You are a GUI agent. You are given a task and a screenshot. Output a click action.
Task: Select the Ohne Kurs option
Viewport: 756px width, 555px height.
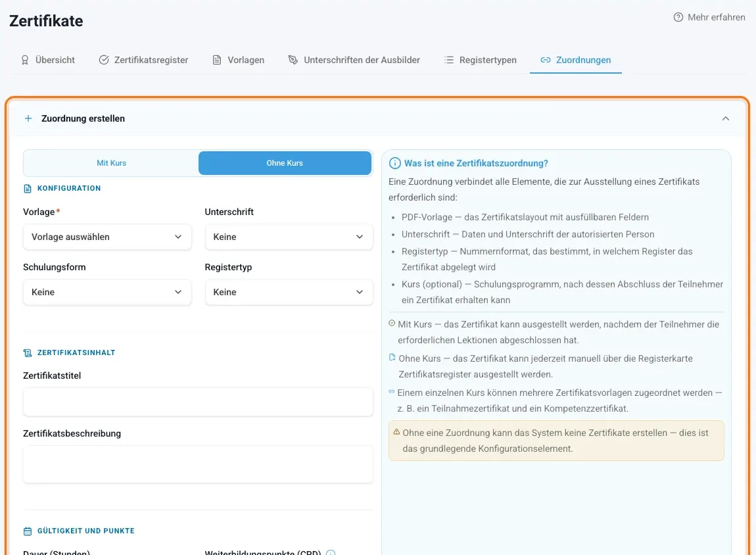(285, 163)
